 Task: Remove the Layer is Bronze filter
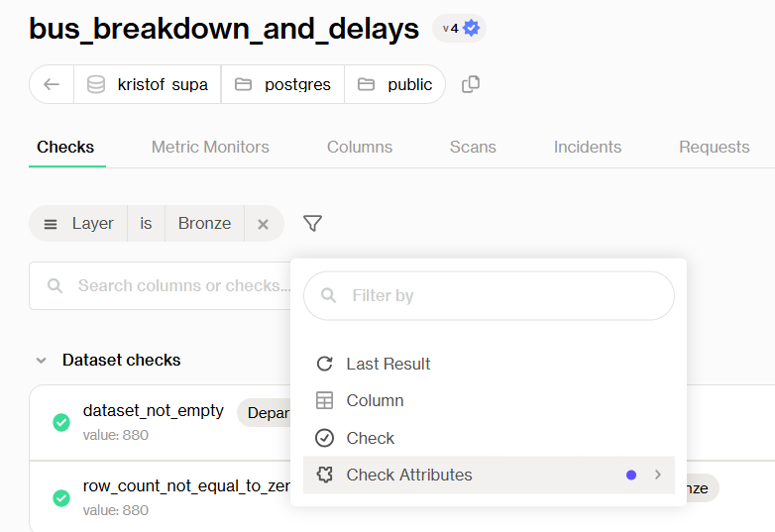(263, 224)
